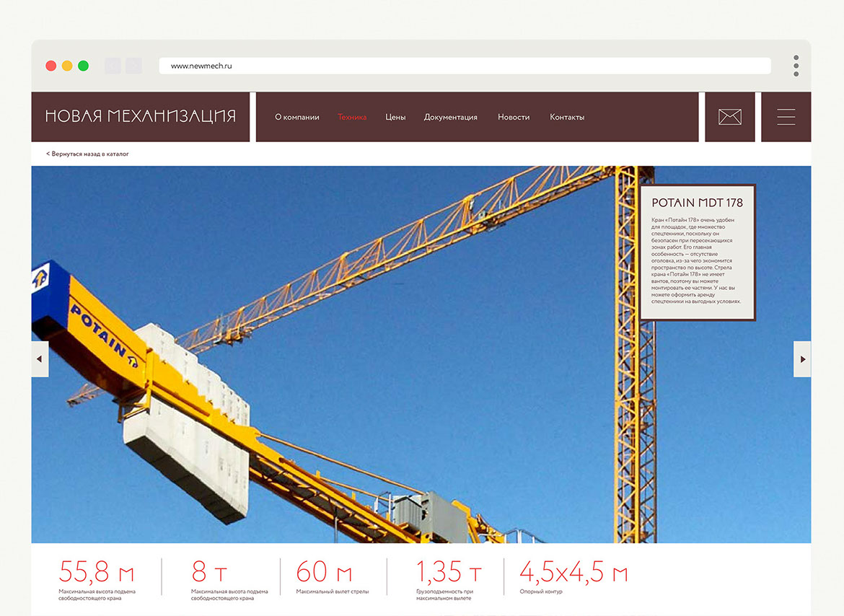Go to the Новости menu item
Screen dimensions: 844x616
[514, 117]
